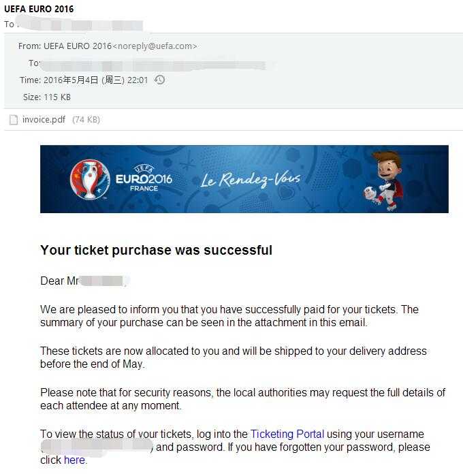This screenshot has height=476, width=463.
Task: Click the heading 'Your ticket purchase was successful'
Action: coord(157,250)
